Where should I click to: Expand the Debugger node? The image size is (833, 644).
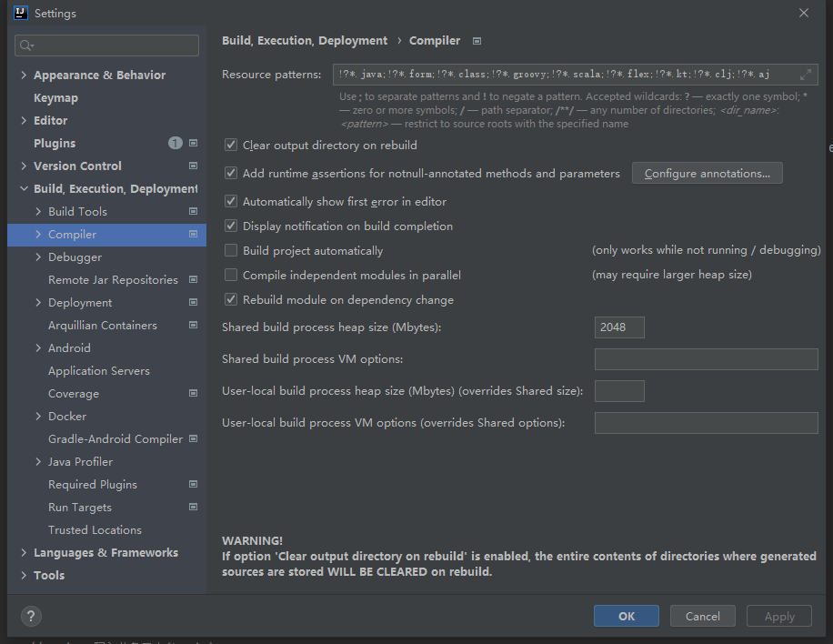[37, 257]
